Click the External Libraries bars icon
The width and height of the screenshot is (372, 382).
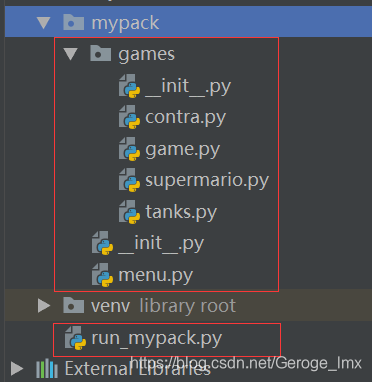click(47, 369)
